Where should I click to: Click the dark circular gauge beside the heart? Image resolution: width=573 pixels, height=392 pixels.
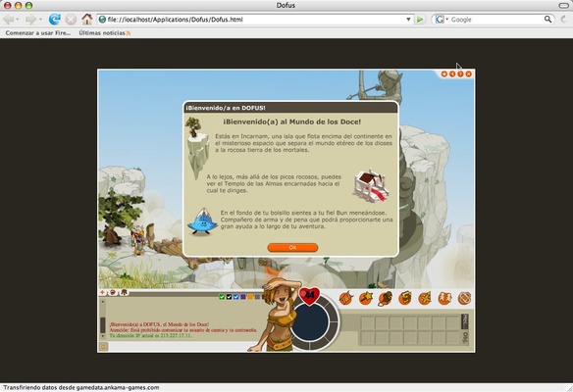(310, 322)
